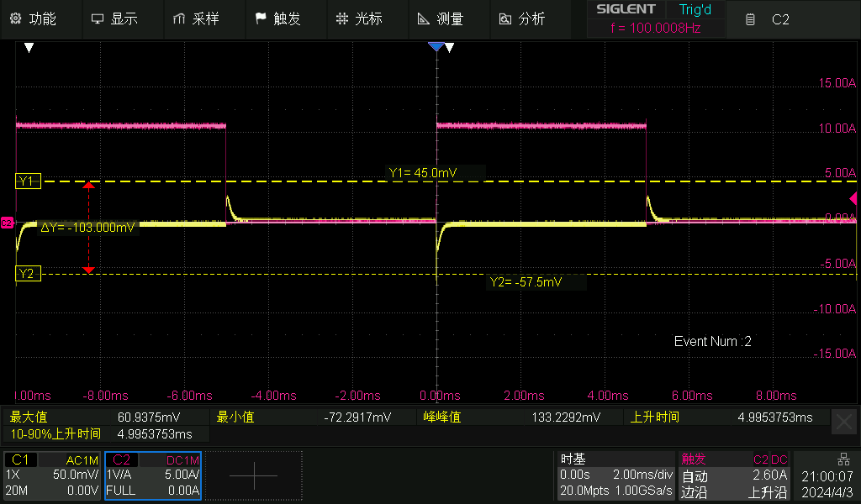Click the ruler icon beside 测量
The height and width of the screenshot is (504, 861).
(x=424, y=19)
